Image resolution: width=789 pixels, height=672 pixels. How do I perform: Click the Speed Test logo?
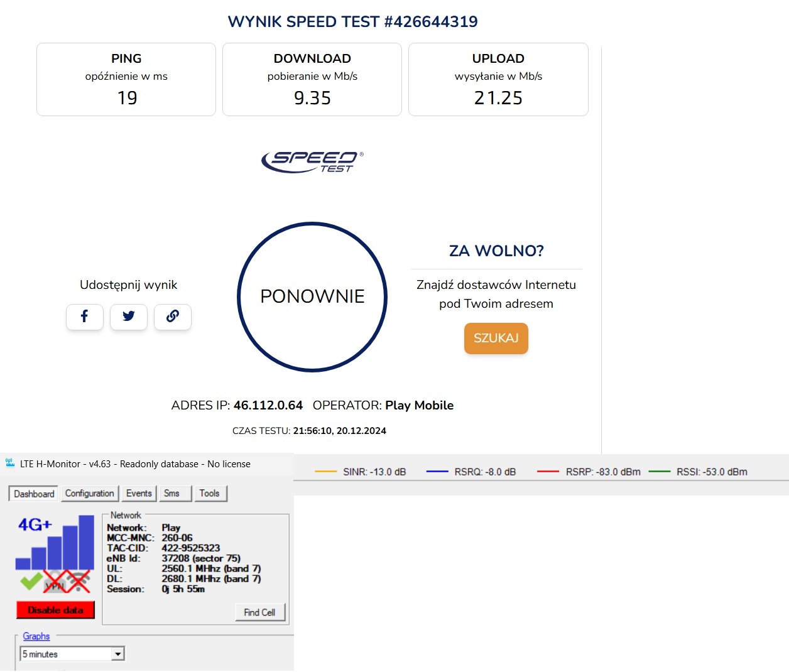pos(312,161)
